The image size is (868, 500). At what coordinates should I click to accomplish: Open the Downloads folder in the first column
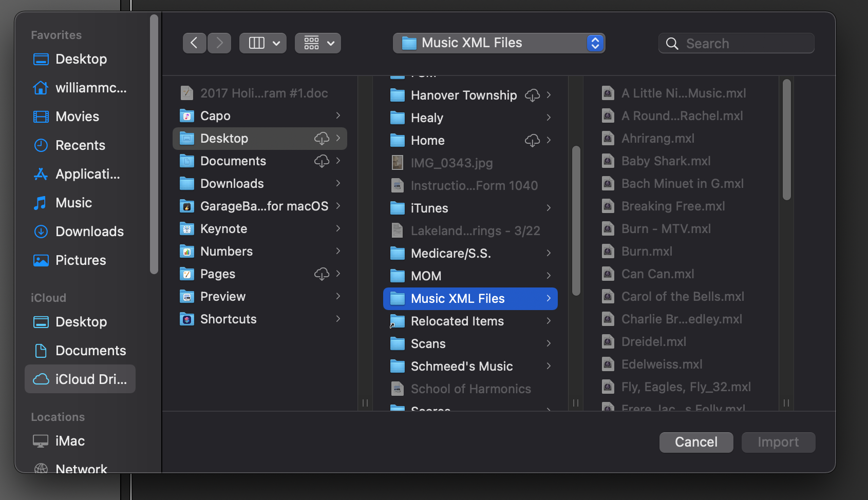pyautogui.click(x=232, y=184)
